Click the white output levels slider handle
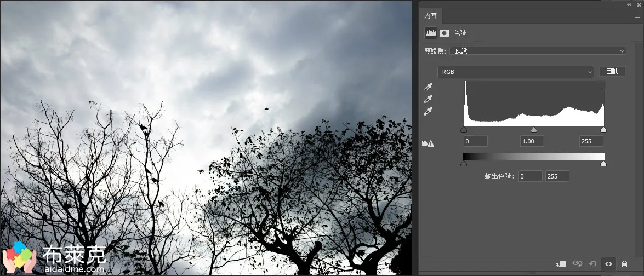The image size is (644, 276). [603, 163]
